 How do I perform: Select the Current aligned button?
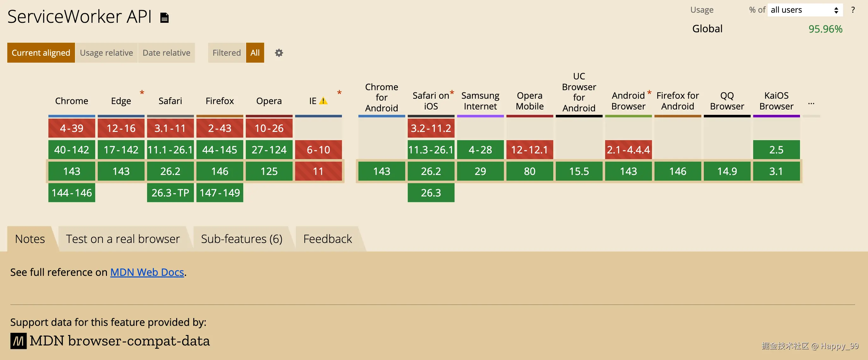pyautogui.click(x=41, y=53)
